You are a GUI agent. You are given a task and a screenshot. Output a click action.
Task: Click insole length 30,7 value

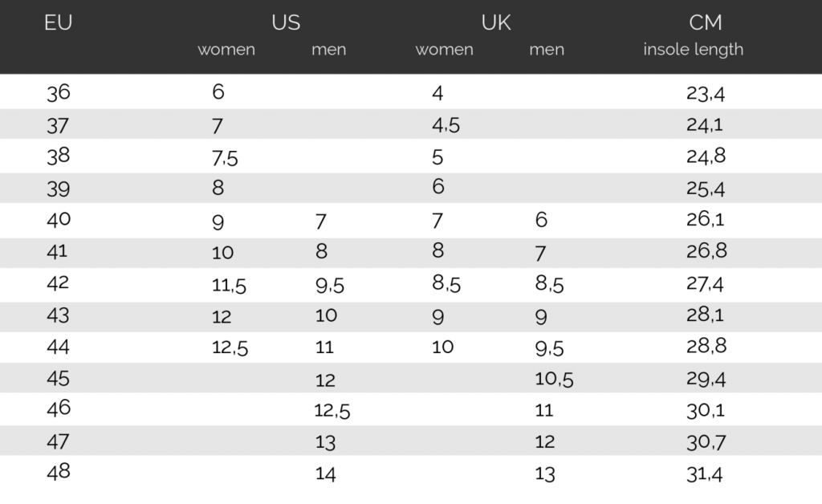pyautogui.click(x=706, y=443)
